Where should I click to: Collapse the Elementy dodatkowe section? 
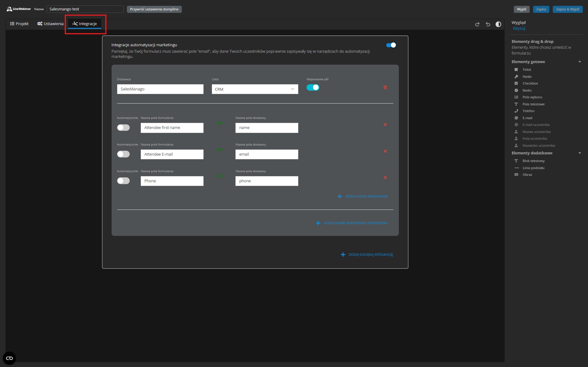pyautogui.click(x=579, y=153)
